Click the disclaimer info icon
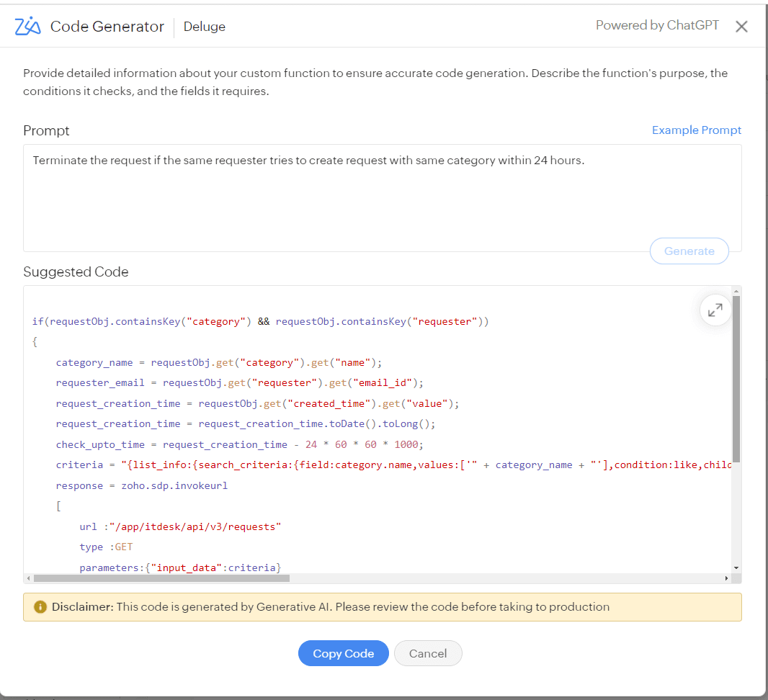Image resolution: width=768 pixels, height=700 pixels. [x=40, y=607]
